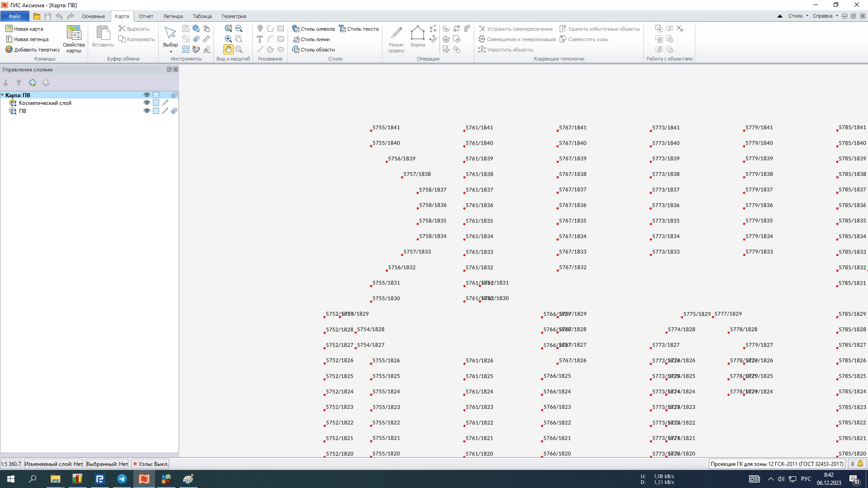Collapse the Карта: ПВ tree node

(x=3, y=95)
